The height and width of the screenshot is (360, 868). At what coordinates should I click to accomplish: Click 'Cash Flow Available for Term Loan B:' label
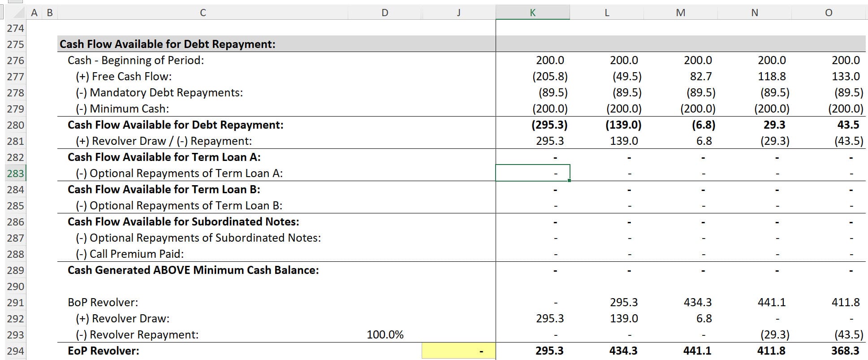click(x=164, y=189)
